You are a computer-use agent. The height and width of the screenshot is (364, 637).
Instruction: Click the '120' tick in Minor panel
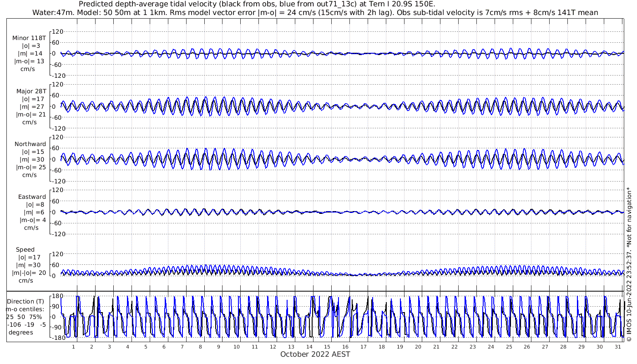pyautogui.click(x=57, y=32)
